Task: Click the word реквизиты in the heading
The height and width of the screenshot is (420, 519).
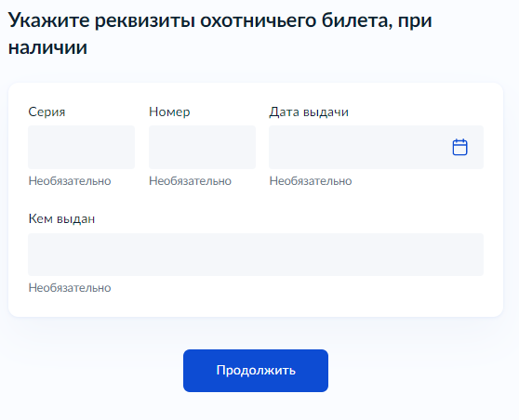Action: tap(145, 21)
